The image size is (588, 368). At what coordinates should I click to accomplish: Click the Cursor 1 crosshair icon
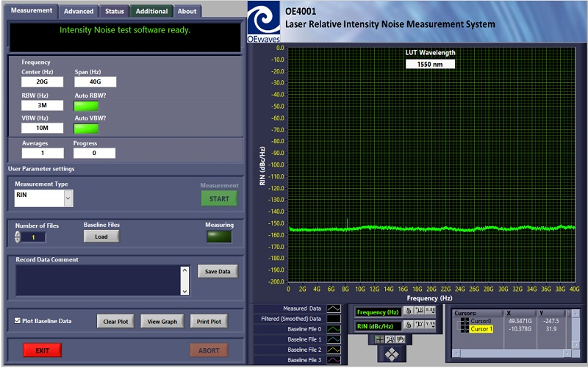pyautogui.click(x=465, y=329)
